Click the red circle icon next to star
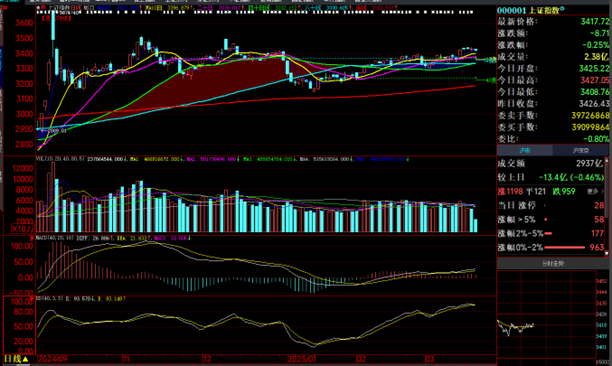The height and width of the screenshot is (366, 612). click(x=43, y=7)
